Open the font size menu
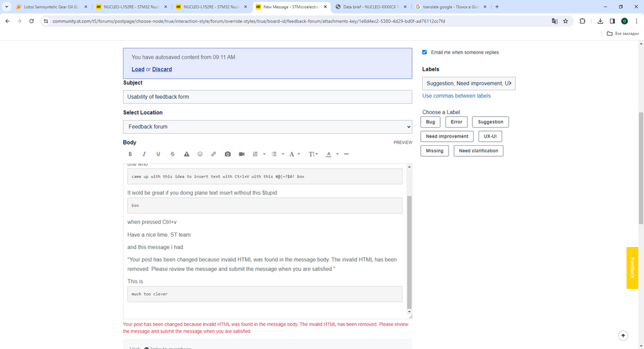Image resolution: width=644 pixels, height=349 pixels. click(x=313, y=154)
